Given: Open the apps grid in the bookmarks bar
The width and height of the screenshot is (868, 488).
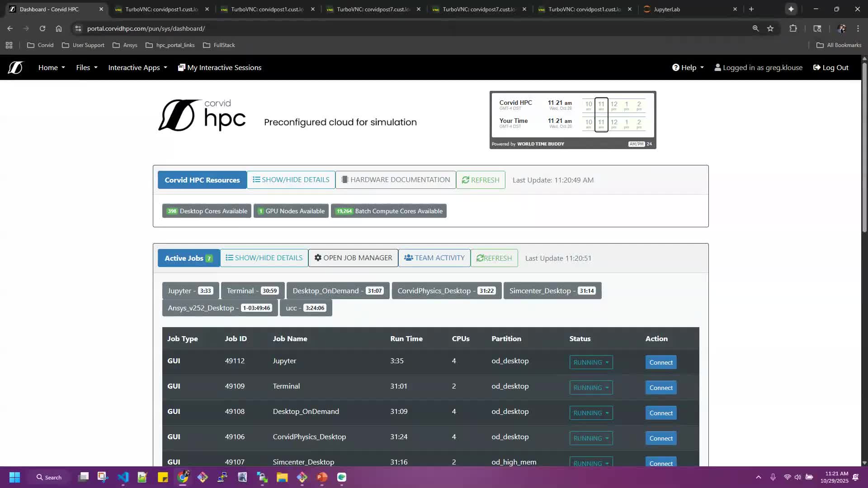Looking at the screenshot, I should (x=9, y=45).
